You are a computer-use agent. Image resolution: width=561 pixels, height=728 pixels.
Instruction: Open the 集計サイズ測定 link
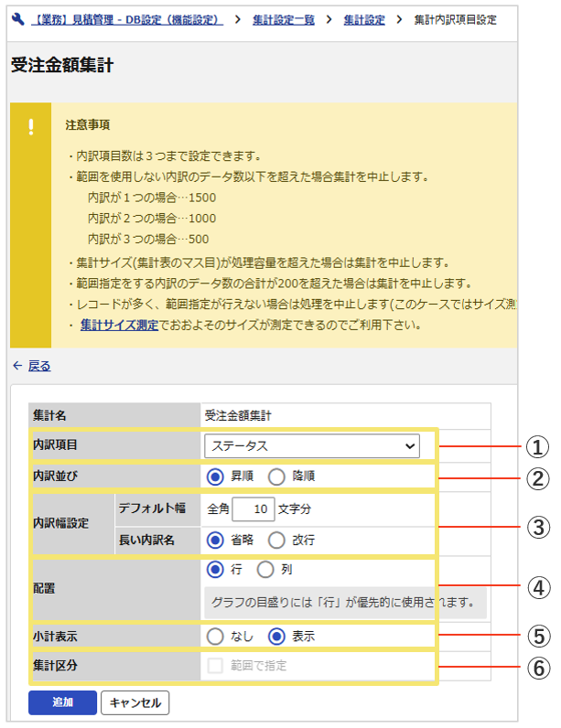point(119,325)
